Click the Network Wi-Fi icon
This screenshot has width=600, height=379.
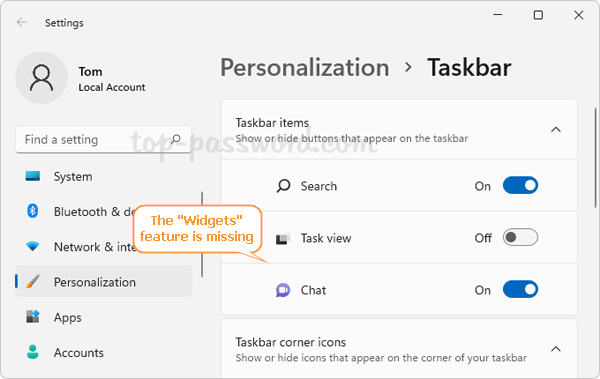(33, 246)
